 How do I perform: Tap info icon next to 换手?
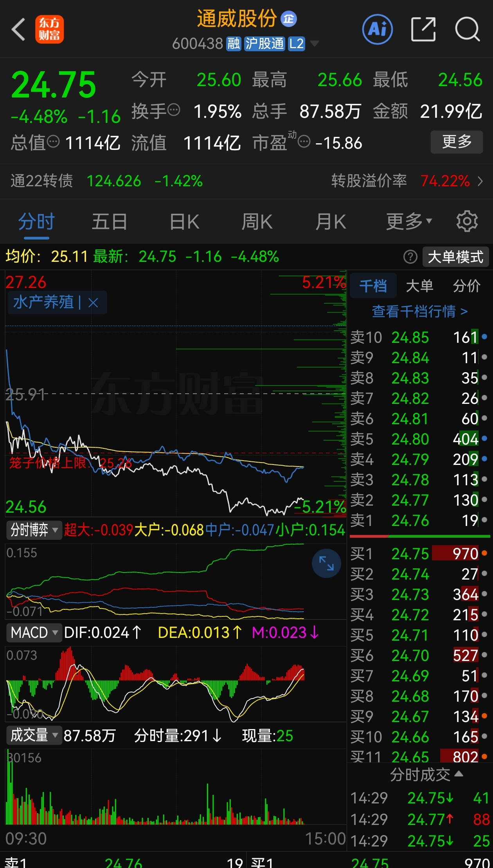coord(174,110)
